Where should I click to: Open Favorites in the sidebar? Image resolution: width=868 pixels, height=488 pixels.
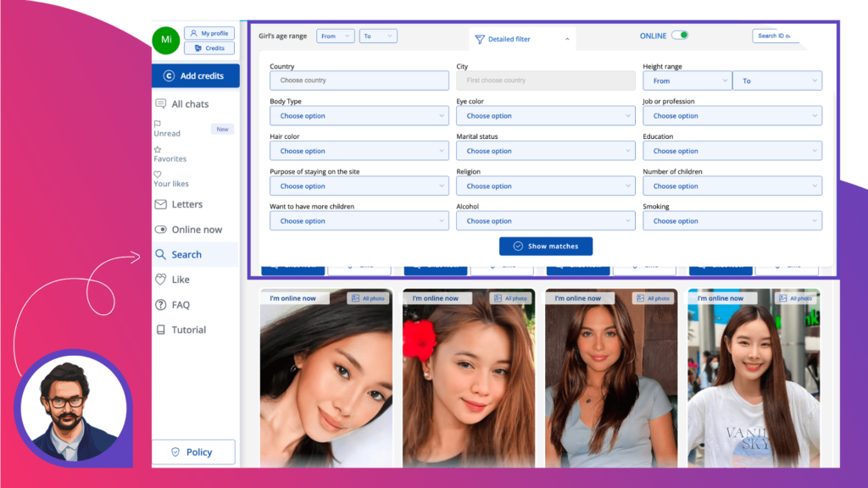(170, 158)
